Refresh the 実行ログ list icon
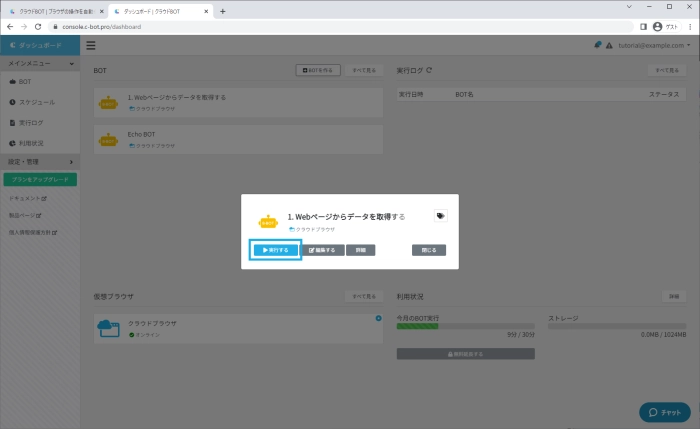The width and height of the screenshot is (700, 429). tap(429, 71)
